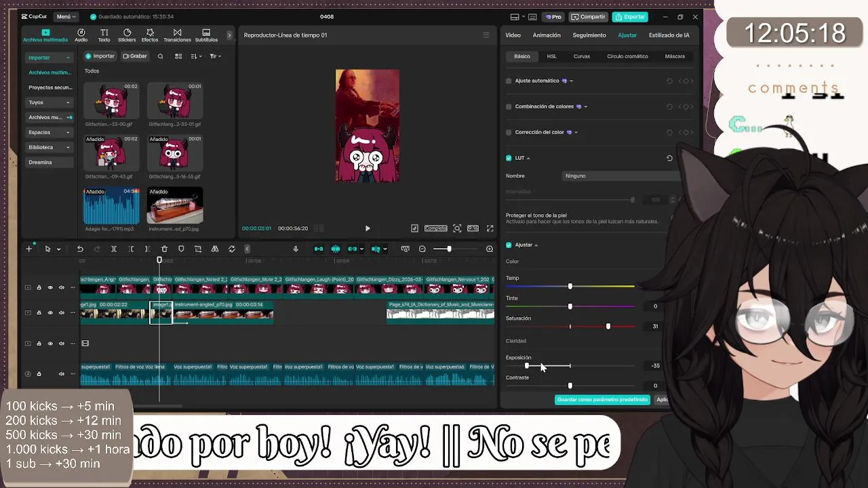The height and width of the screenshot is (488, 868).
Task: Open the LUT Nombre dropdown showing Ninguno
Action: 622,176
